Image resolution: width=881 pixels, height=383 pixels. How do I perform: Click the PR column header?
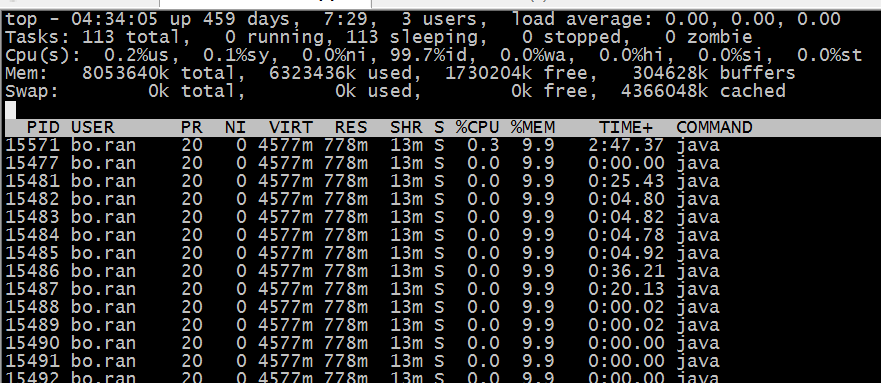[192, 127]
